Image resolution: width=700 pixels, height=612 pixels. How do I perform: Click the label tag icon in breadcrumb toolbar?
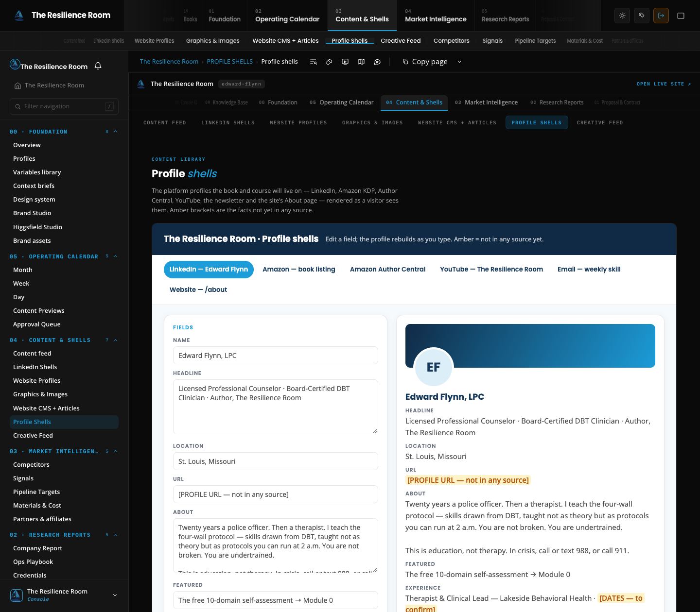[x=329, y=62]
